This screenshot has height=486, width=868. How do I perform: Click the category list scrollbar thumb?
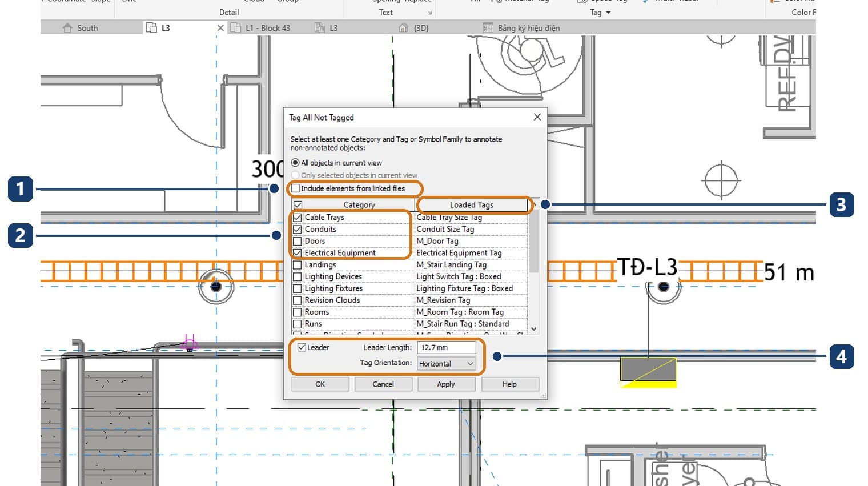point(533,240)
